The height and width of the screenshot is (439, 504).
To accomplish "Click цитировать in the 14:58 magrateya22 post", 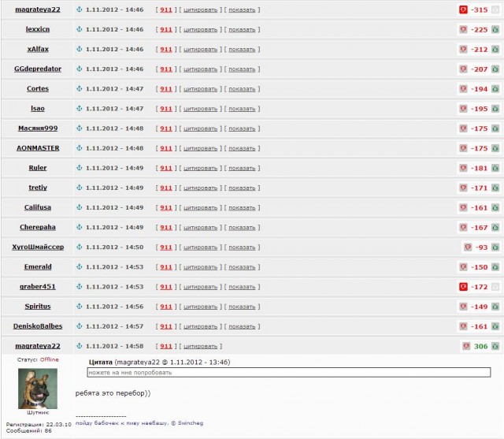I will coord(200,346).
